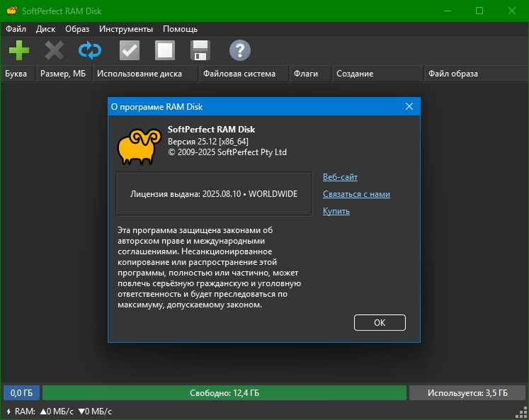Screen dimensions: 529x420
Task: Confirm the About dialog with OK
Action: click(x=380, y=322)
